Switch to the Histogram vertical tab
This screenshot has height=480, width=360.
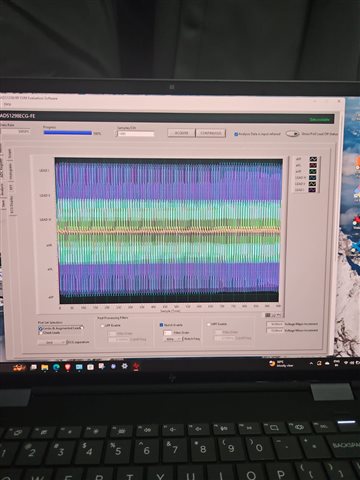tap(11, 171)
